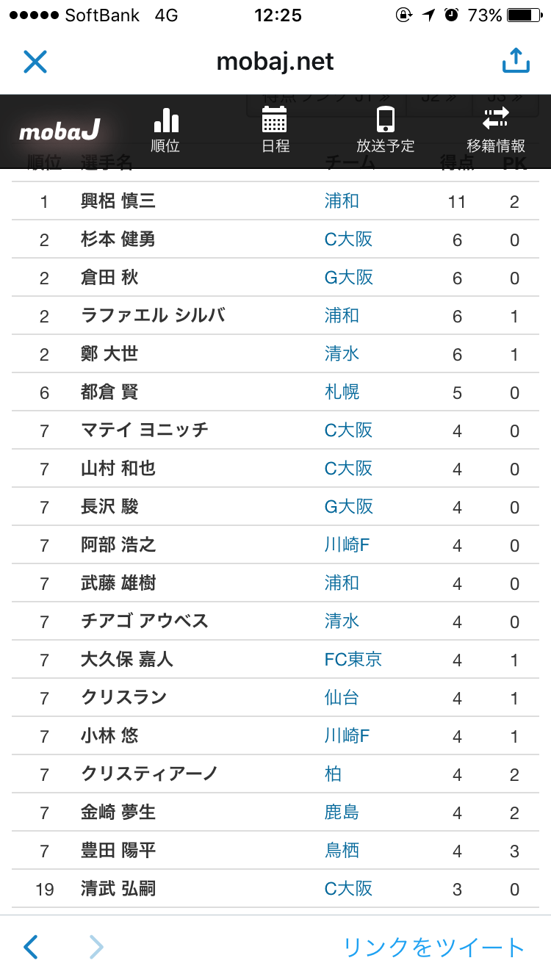551x980 pixels.
Task: Go forward with the right chevron
Action: point(96,947)
